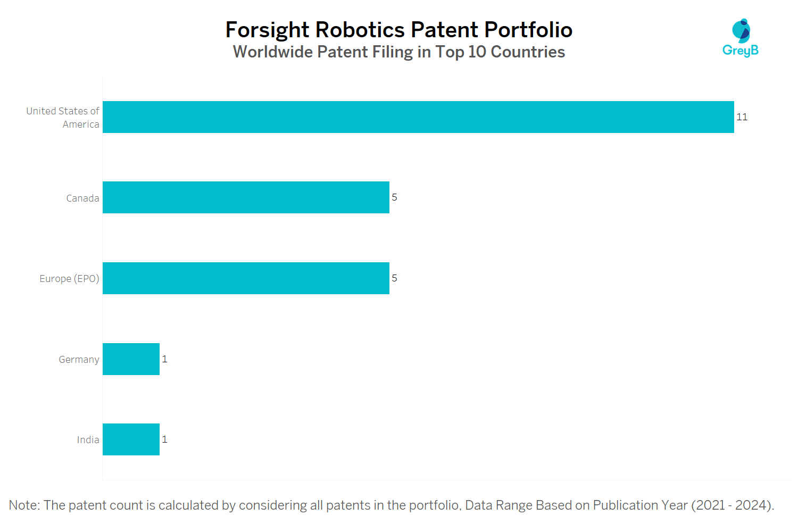This screenshot has width=798, height=532.
Task: Click the GreyB brand name text
Action: point(741,51)
